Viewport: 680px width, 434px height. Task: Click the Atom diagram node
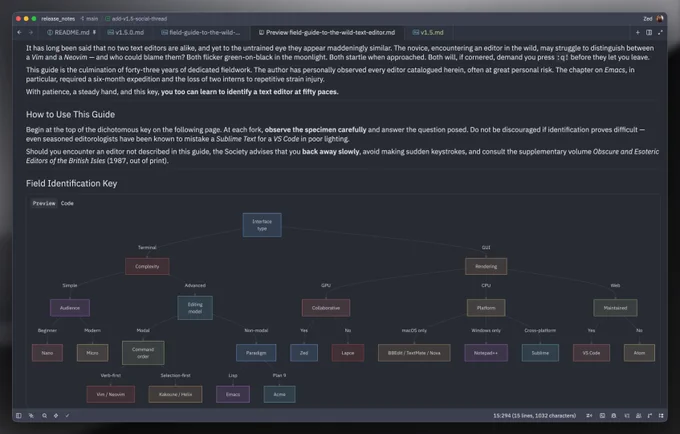pyautogui.click(x=639, y=353)
